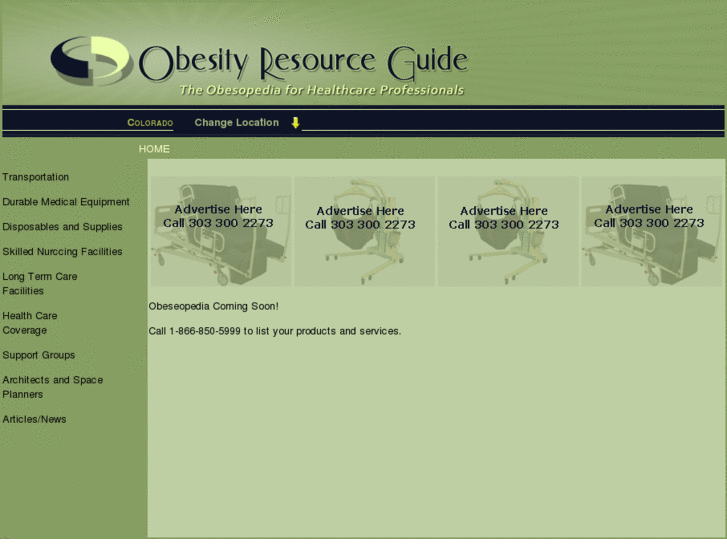The height and width of the screenshot is (545, 727).
Task: Open Health Care Coverage link
Action: coord(30,323)
